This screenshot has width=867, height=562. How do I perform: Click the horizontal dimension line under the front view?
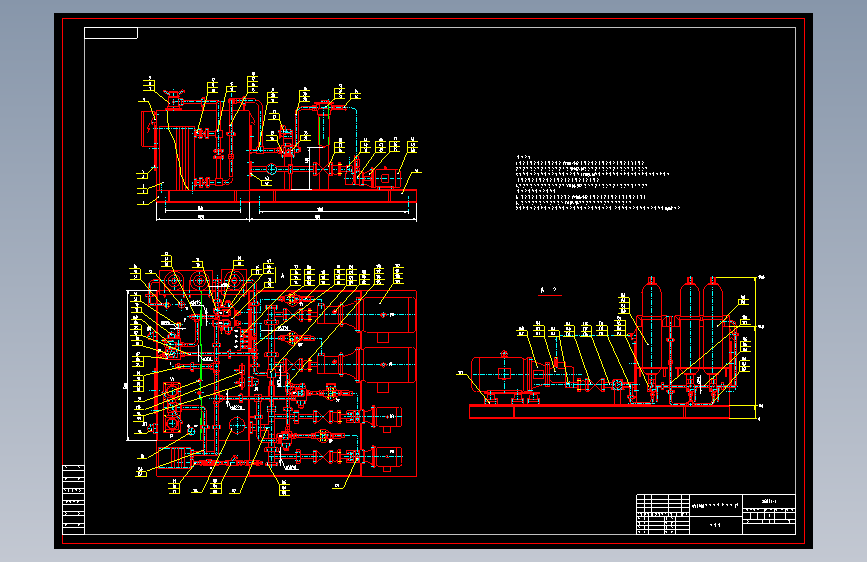click(286, 219)
